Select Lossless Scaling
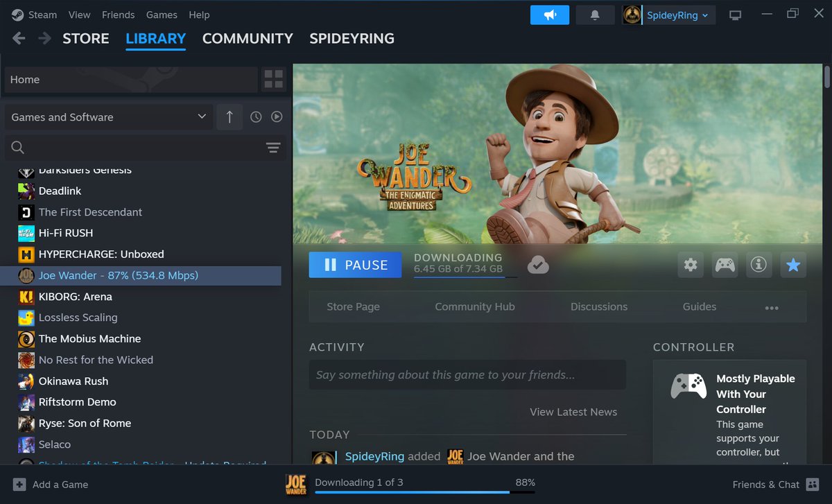 point(78,318)
